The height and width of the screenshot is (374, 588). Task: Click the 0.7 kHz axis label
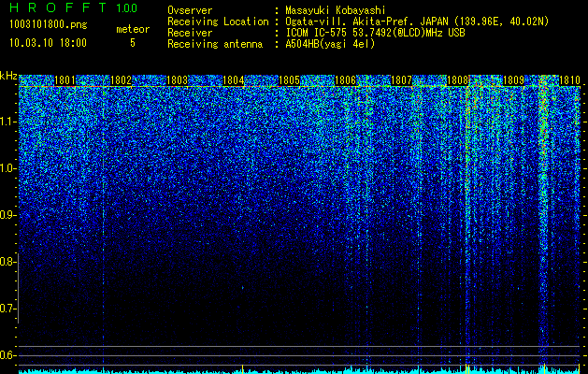(x=8, y=309)
